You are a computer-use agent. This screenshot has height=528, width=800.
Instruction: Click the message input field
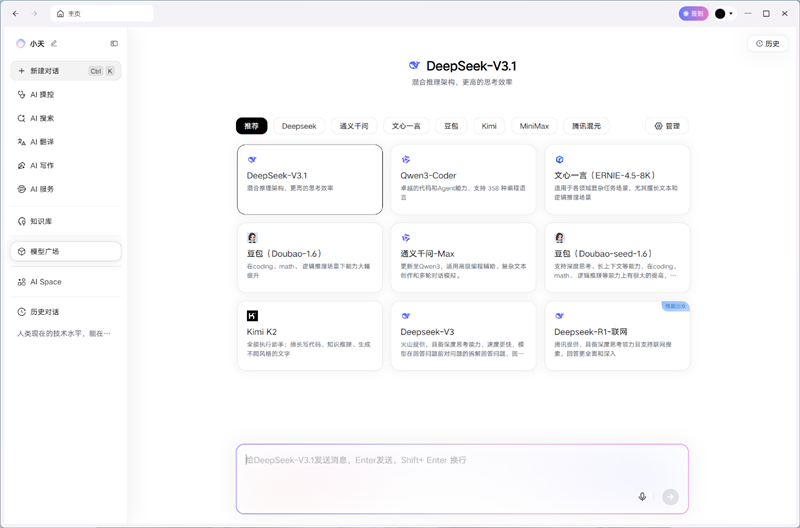tap(440, 468)
